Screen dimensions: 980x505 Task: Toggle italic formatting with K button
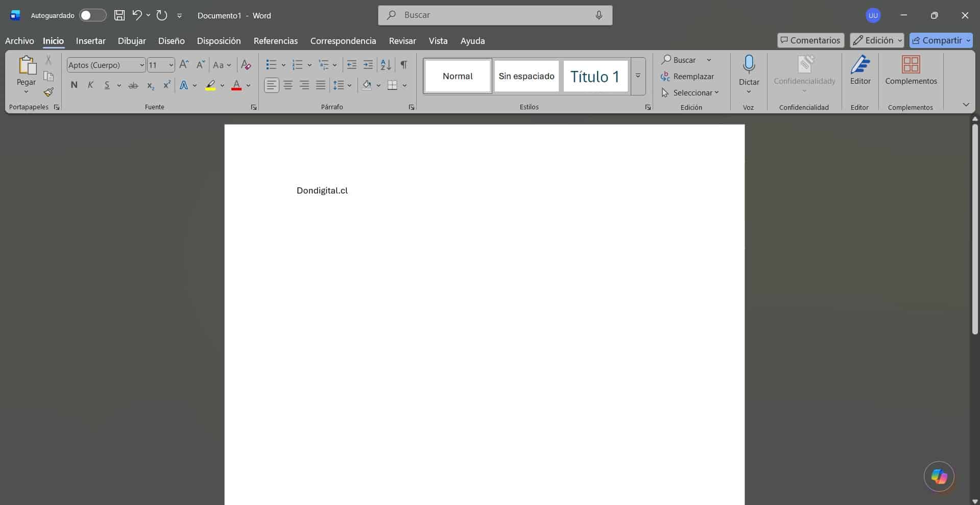(x=90, y=85)
